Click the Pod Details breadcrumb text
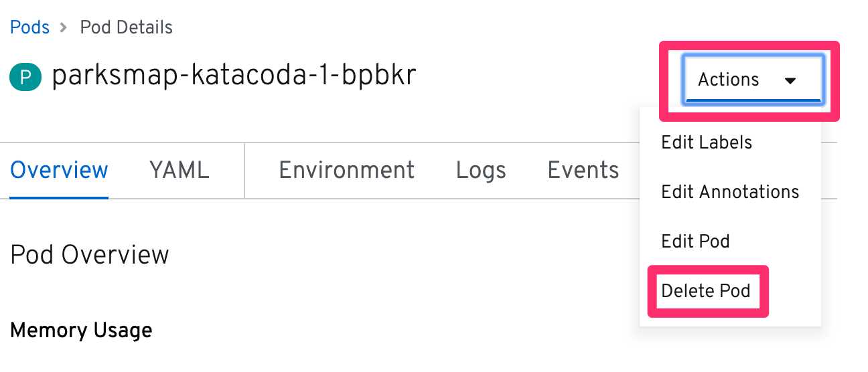 [x=126, y=27]
